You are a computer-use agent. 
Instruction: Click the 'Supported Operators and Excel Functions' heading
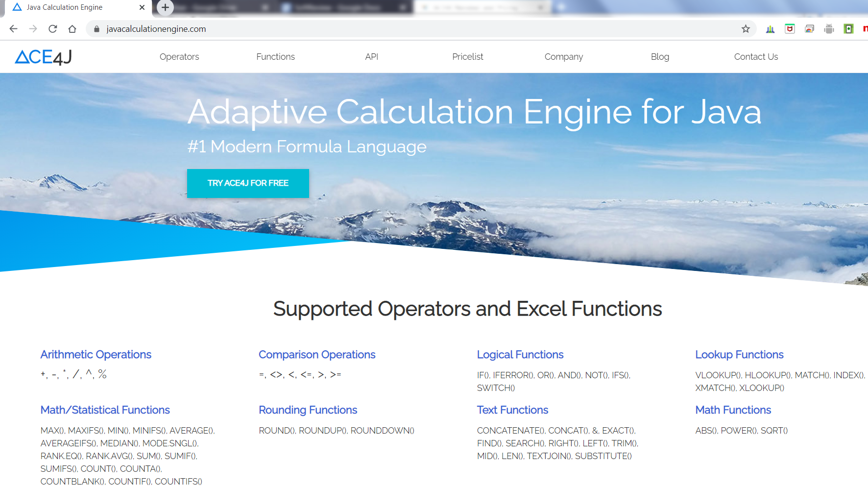(468, 309)
